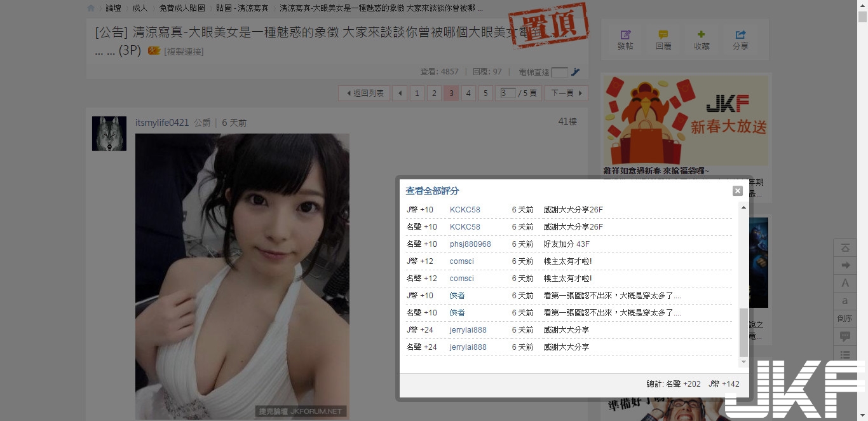Click the back-to-top icon in the side toolbar
The width and height of the screenshot is (868, 421).
tap(845, 248)
